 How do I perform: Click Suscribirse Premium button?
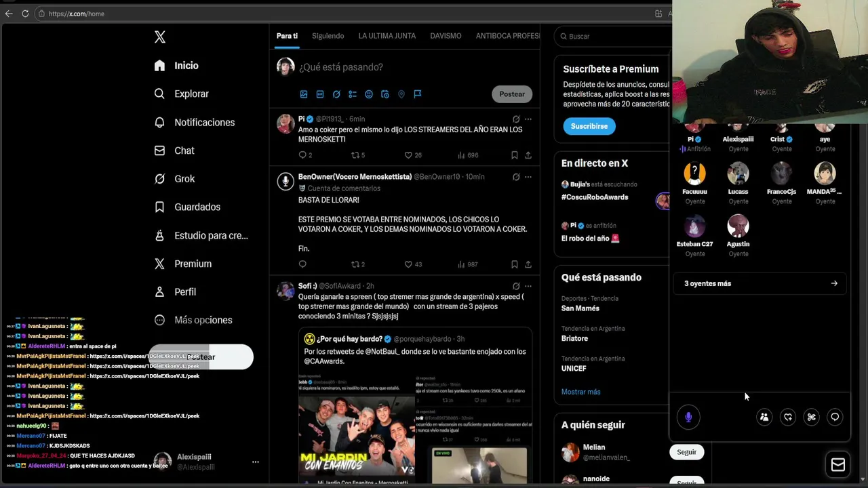pyautogui.click(x=589, y=126)
